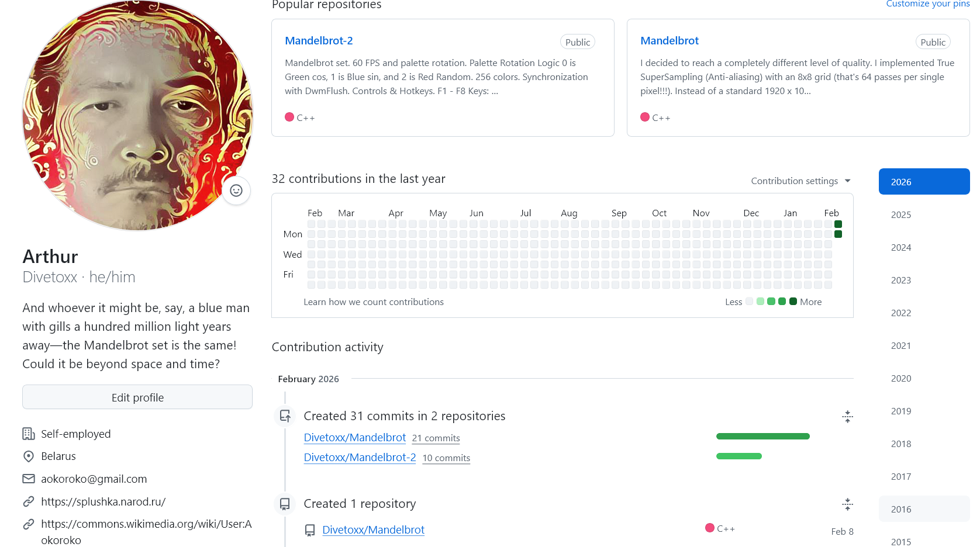Screen dimensions: 980x547
Task: Click the Belarus location pin icon
Action: (x=29, y=456)
